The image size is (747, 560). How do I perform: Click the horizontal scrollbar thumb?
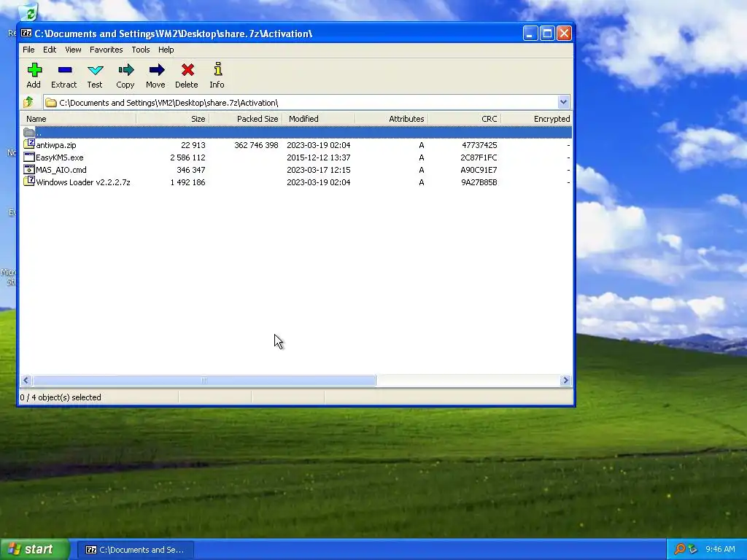(x=204, y=380)
